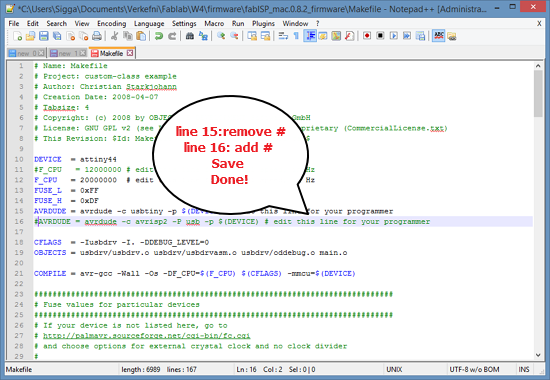Click the vertical scrollbar thumb

[x=538, y=93]
